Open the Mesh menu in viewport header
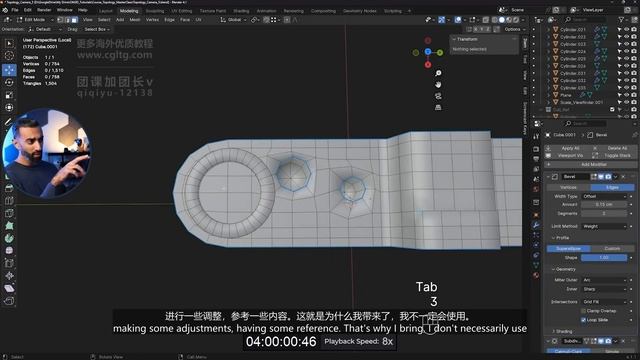 click(x=135, y=20)
